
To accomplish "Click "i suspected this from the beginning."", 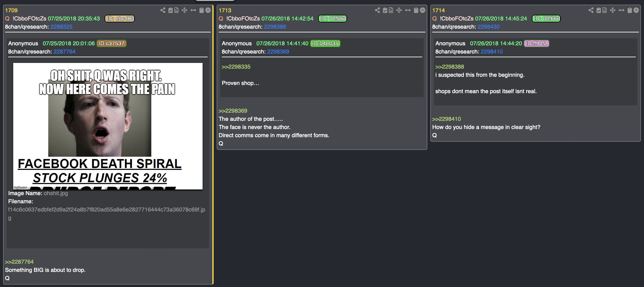I will [x=480, y=75].
